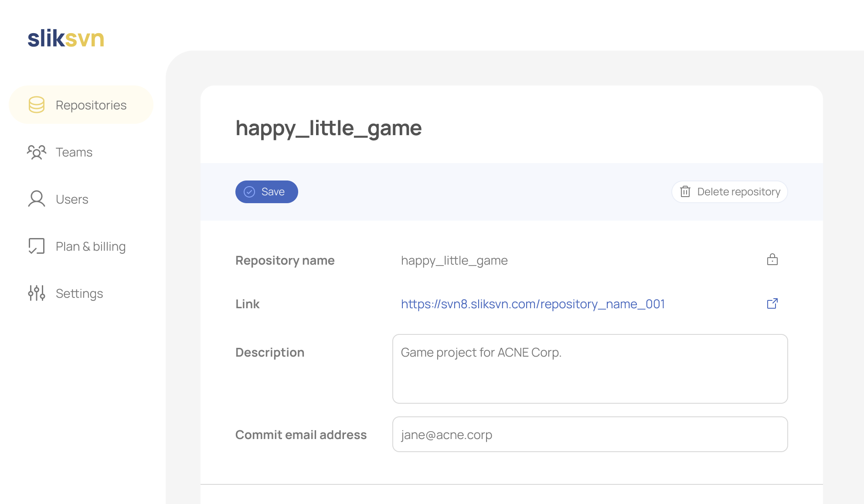The image size is (864, 504).
Task: Go to the Teams section
Action: [x=74, y=152]
